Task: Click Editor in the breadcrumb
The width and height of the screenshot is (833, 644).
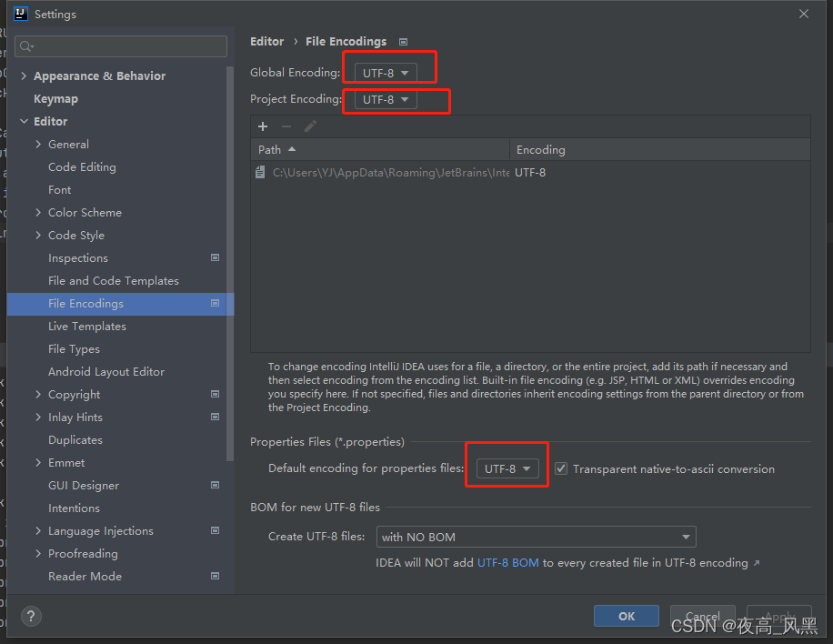Action: tap(266, 42)
